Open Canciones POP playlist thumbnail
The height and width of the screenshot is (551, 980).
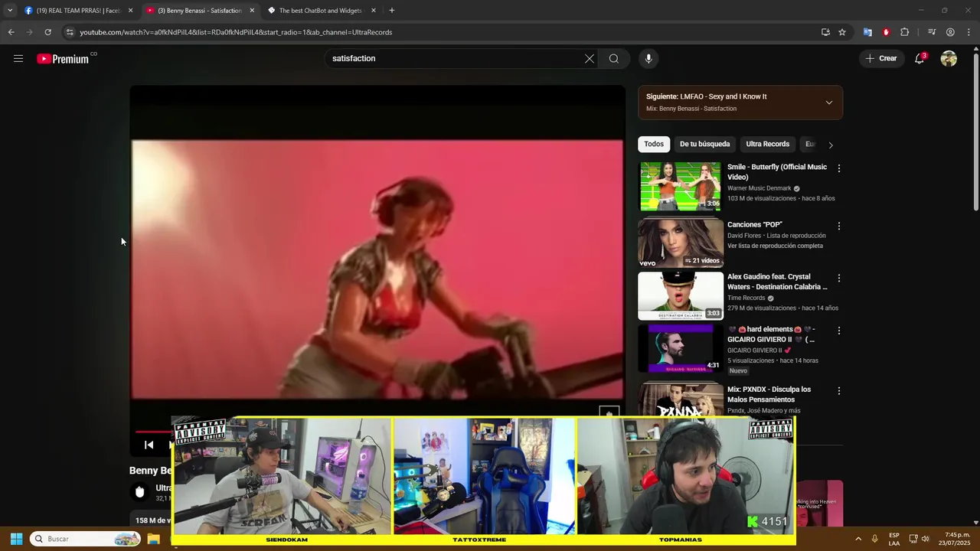pos(681,243)
